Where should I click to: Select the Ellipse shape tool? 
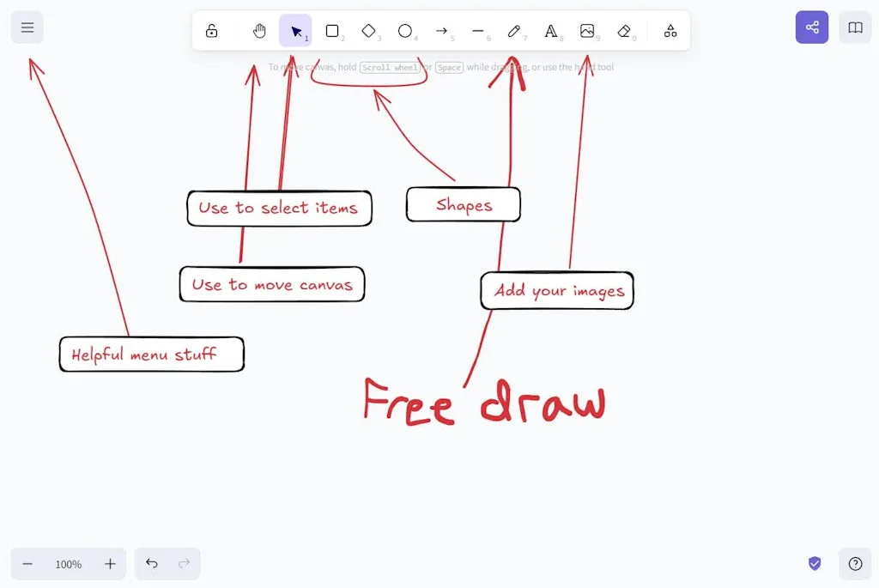click(405, 31)
